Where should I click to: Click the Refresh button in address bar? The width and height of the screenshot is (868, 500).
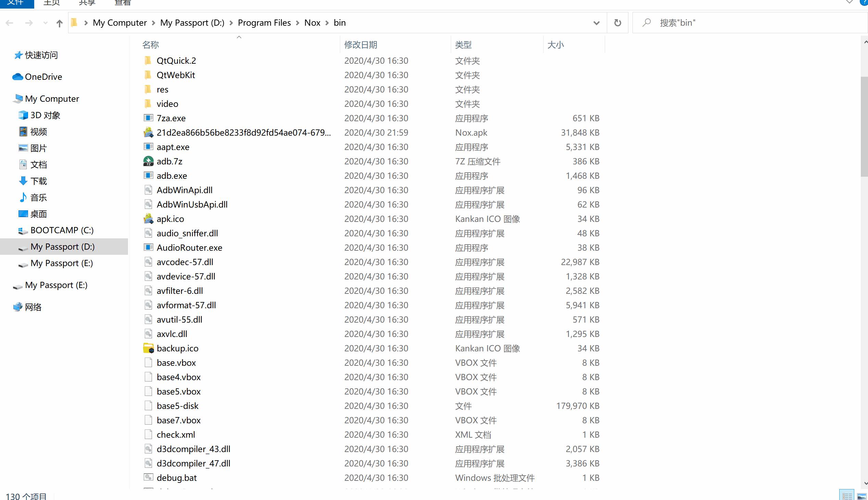tap(617, 23)
